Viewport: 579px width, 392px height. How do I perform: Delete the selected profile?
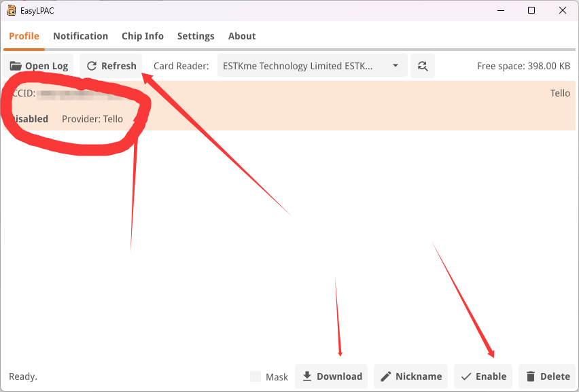tap(547, 376)
